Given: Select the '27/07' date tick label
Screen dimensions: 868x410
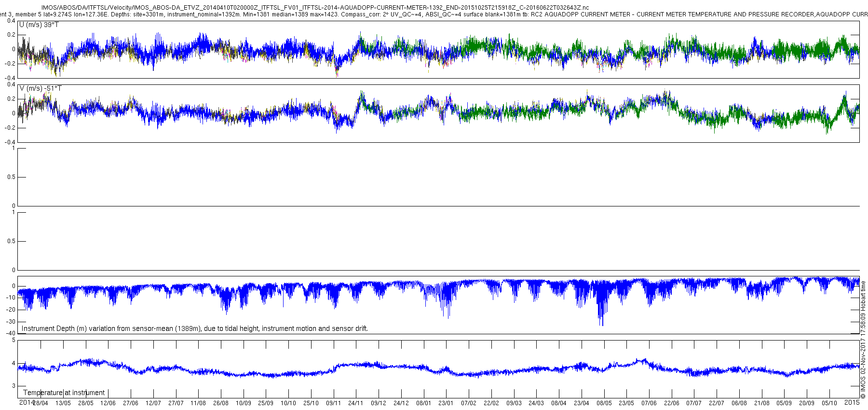Looking at the screenshot, I should point(176,403).
